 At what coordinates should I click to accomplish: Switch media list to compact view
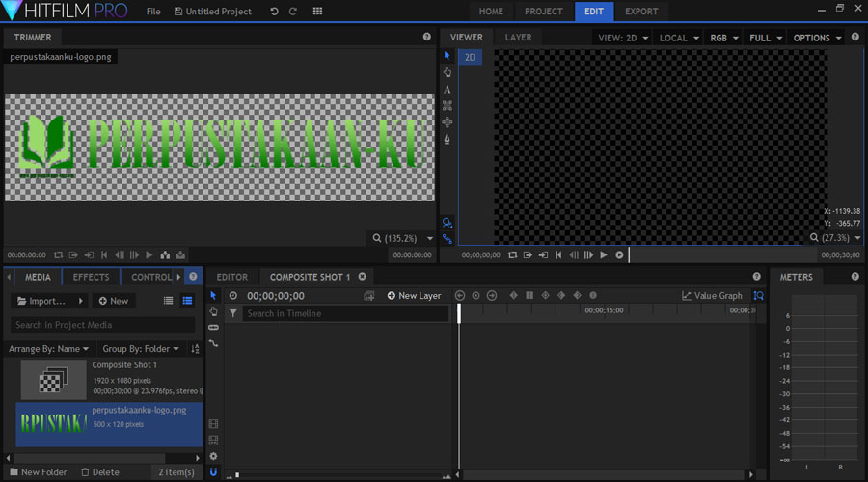click(x=168, y=301)
